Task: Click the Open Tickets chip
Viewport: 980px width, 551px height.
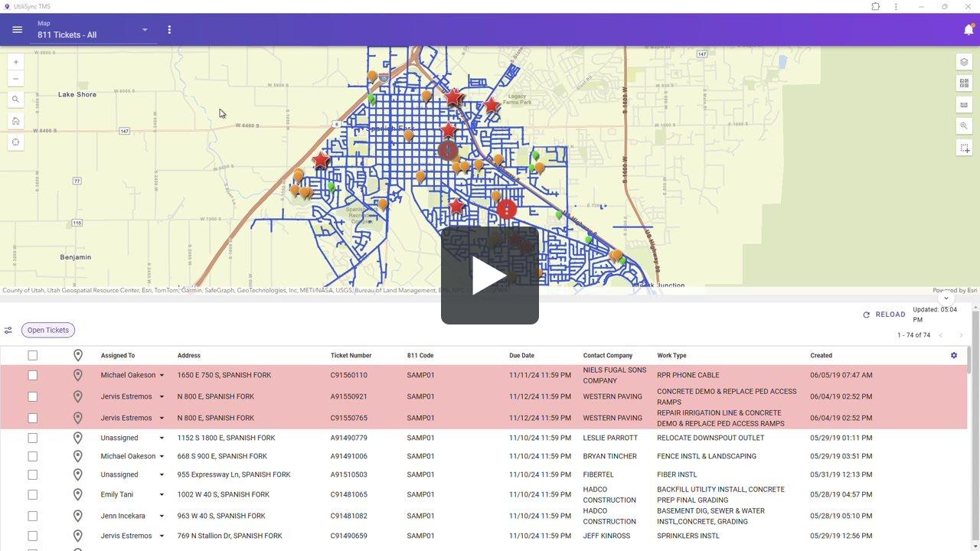Action: [x=47, y=330]
